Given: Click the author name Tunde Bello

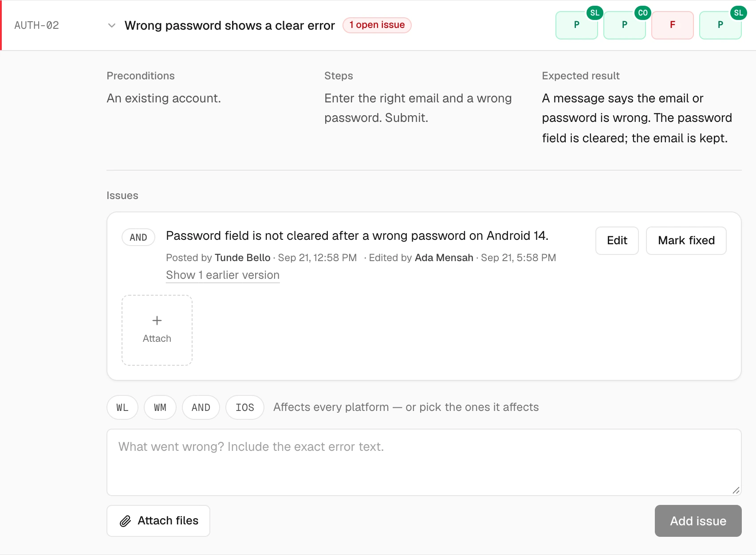Looking at the screenshot, I should point(243,258).
